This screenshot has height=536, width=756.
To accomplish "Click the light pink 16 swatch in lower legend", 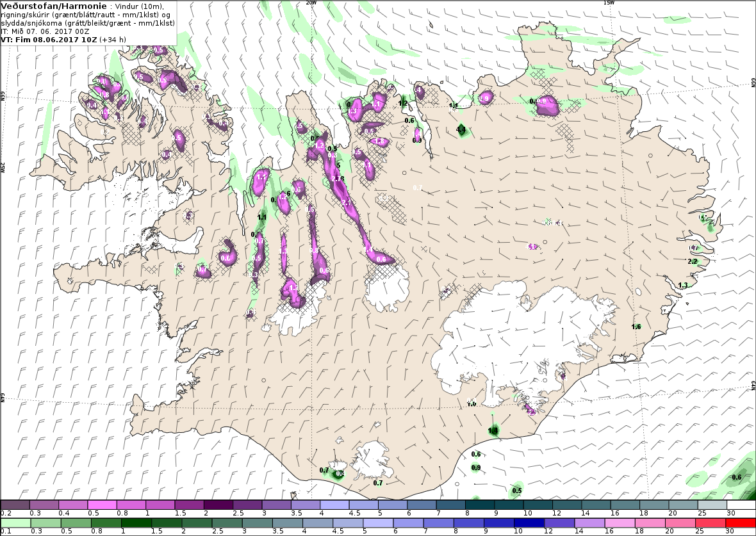I will click(x=620, y=523).
